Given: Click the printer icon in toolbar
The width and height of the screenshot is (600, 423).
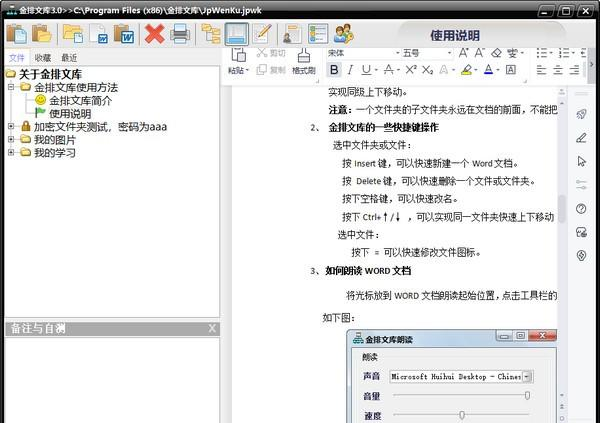Looking at the screenshot, I should click(x=180, y=34).
